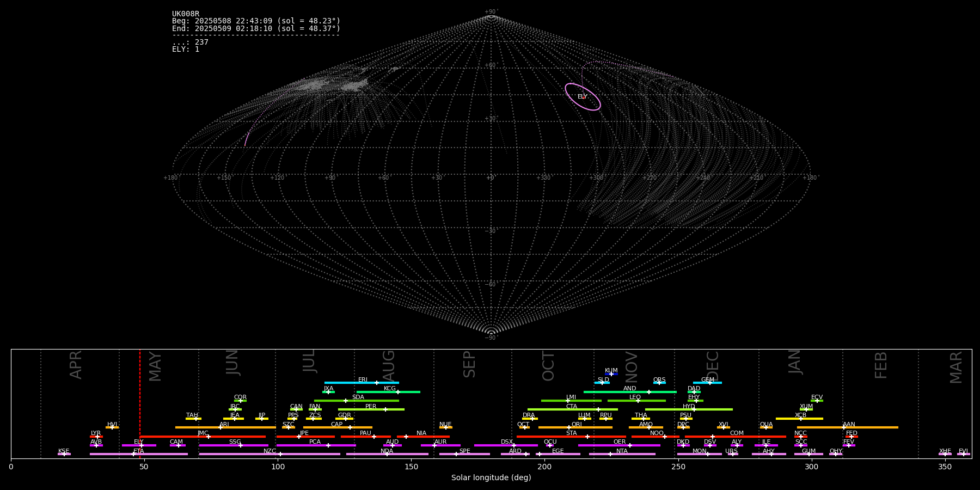
Task: Click the ELY radiant label on the sky map
Action: point(583,96)
